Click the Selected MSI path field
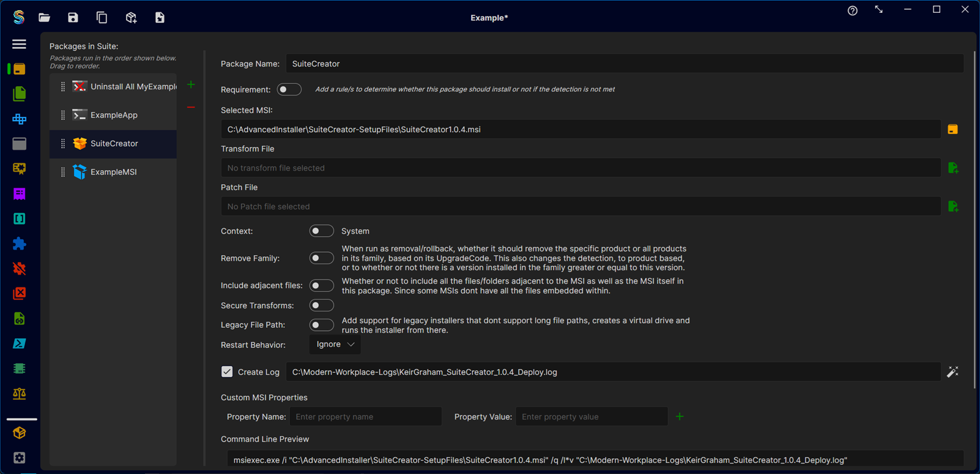 click(x=581, y=129)
